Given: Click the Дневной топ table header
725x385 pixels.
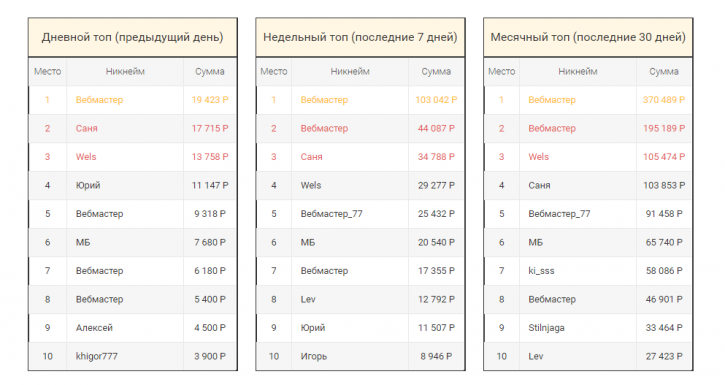Looking at the screenshot, I should point(133,37).
